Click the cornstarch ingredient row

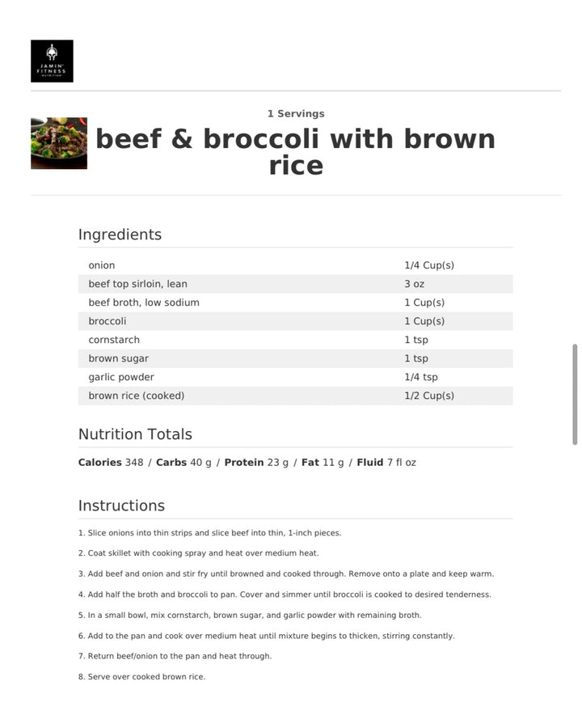(295, 340)
